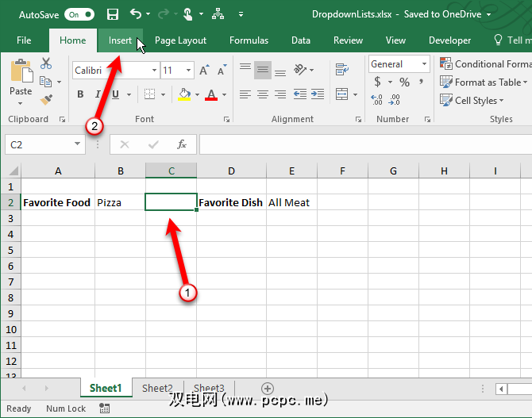Screen dimensions: 532x418
Task: Click the yellow Fill Color swatch
Action: 184,94
